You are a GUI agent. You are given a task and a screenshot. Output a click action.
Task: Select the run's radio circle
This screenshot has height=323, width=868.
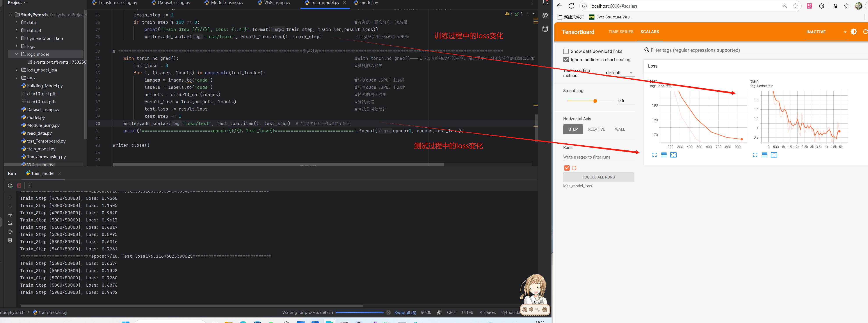(x=574, y=168)
